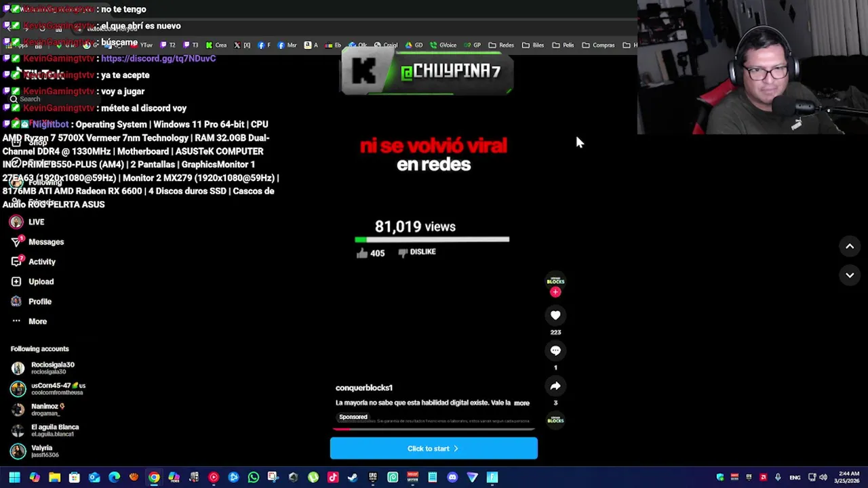868x488 pixels.
Task: Open Microsoft Edge from the taskbar
Action: [114, 477]
